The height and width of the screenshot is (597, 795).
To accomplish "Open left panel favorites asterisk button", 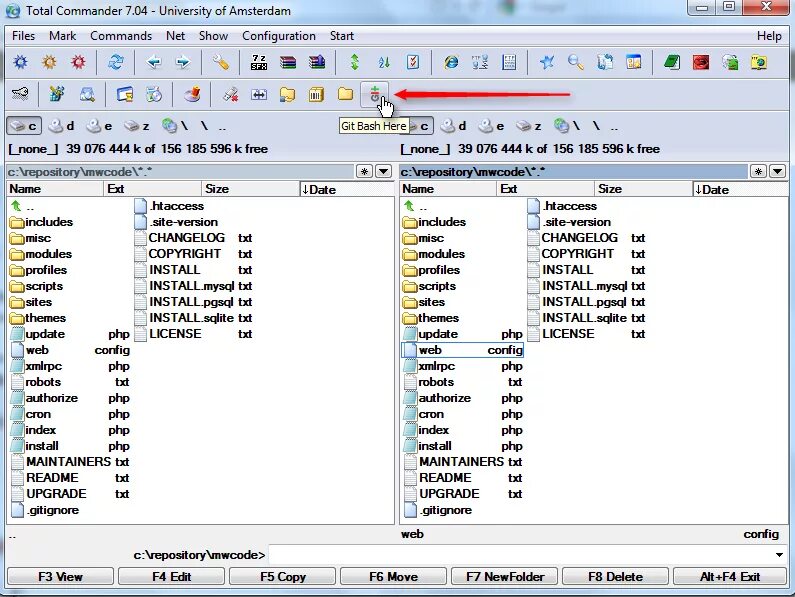I will (365, 171).
